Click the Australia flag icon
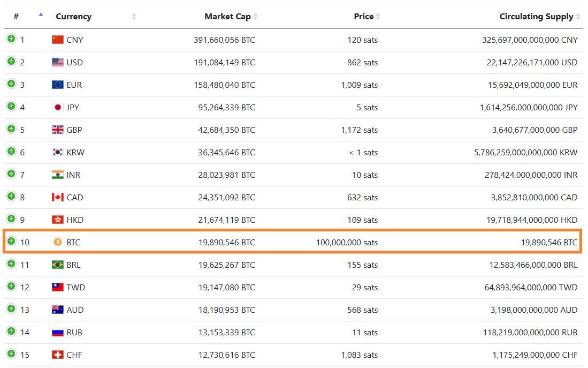The width and height of the screenshot is (588, 368). coord(57,310)
